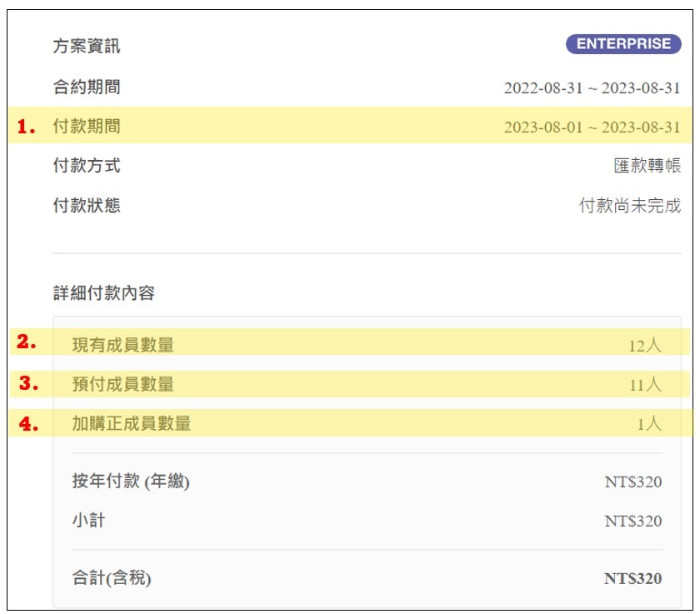Click the 小計 subtotal label
The height and width of the screenshot is (614, 700).
pos(88,522)
